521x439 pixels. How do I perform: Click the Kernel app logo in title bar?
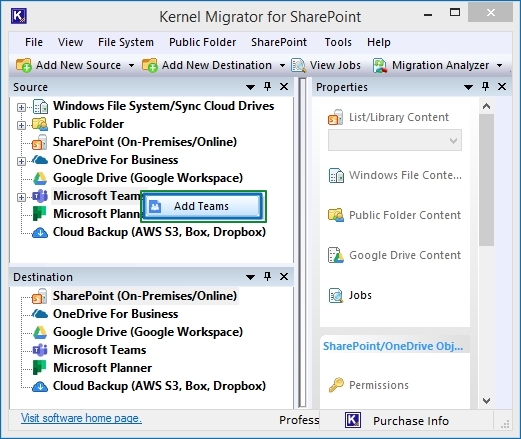click(19, 16)
